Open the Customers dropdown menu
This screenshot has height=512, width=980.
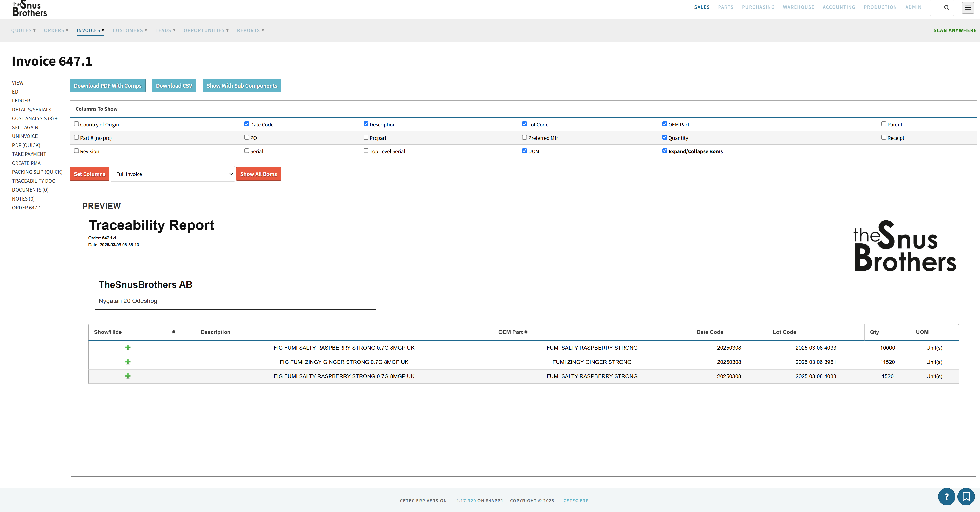pos(130,30)
